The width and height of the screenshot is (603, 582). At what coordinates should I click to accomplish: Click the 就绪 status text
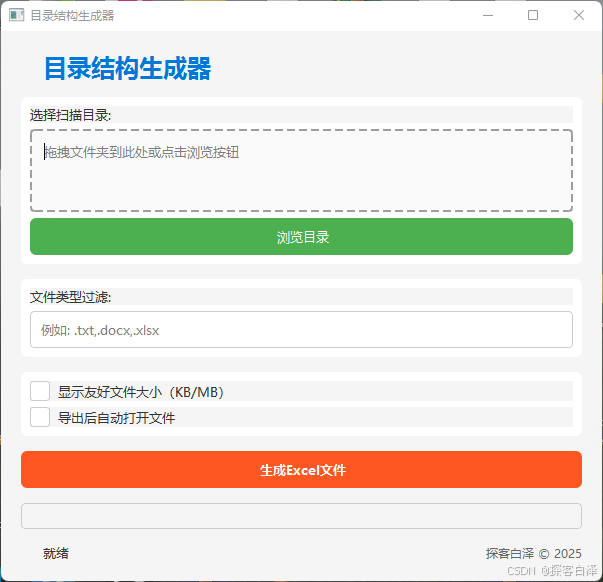coord(56,553)
